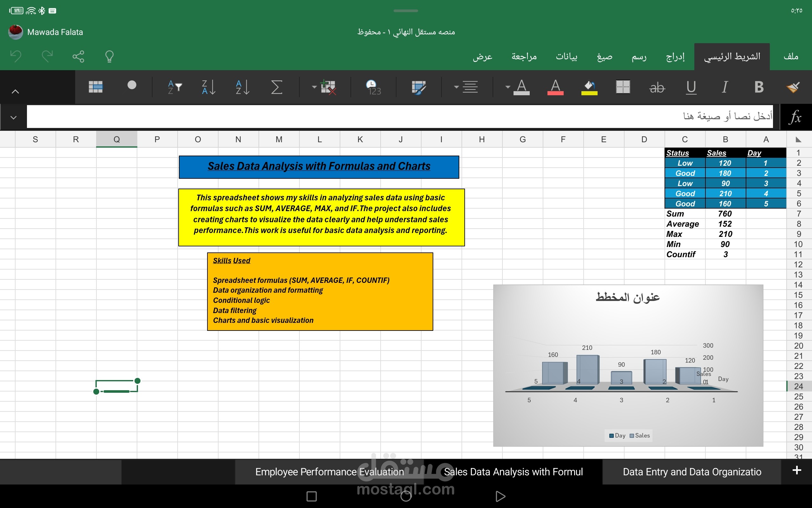The image size is (812, 508).
Task: Open the cell borders icon
Action: (x=623, y=87)
